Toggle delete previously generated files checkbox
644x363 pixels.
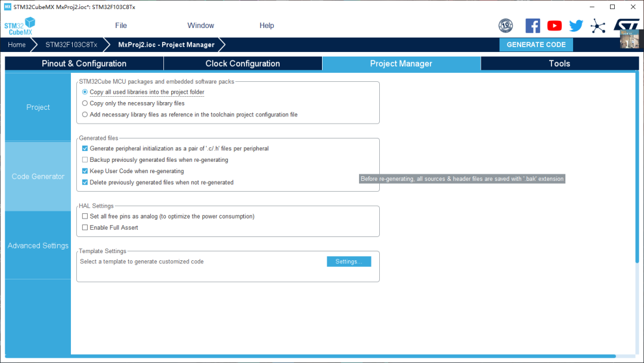[x=85, y=182]
